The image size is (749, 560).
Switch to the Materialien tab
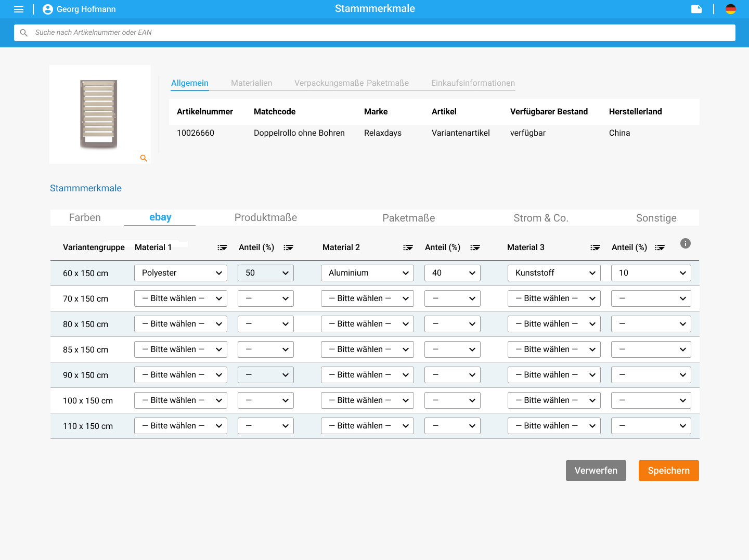(252, 83)
